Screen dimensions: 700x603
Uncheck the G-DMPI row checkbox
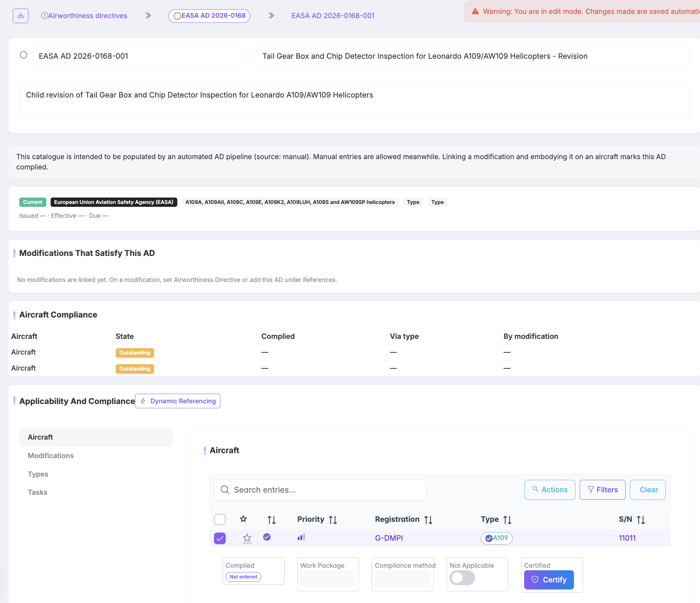(220, 538)
